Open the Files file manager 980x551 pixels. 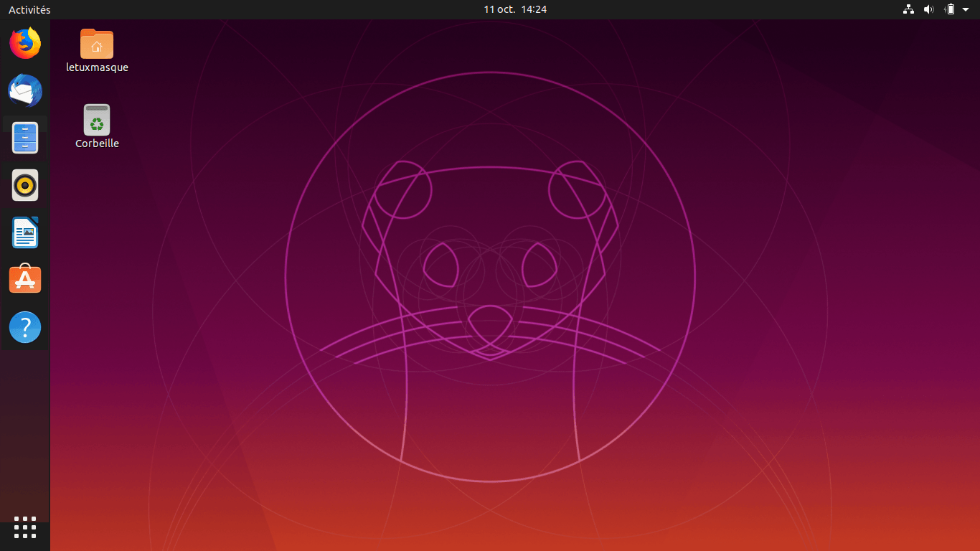(24, 137)
